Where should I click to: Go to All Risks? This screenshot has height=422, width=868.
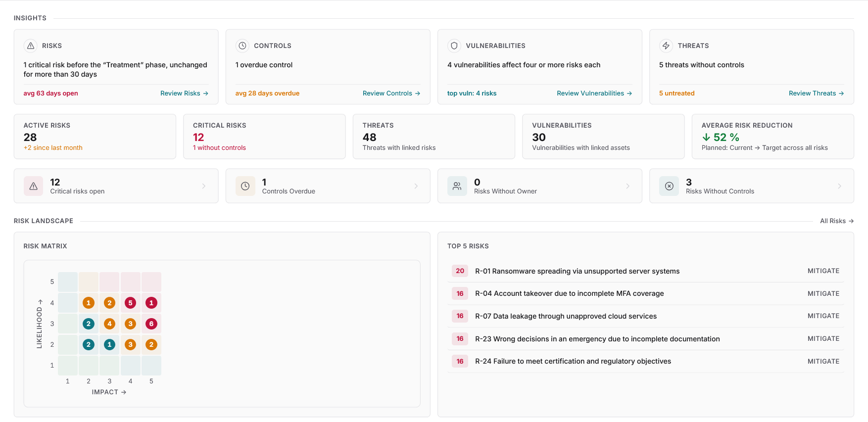[837, 221]
